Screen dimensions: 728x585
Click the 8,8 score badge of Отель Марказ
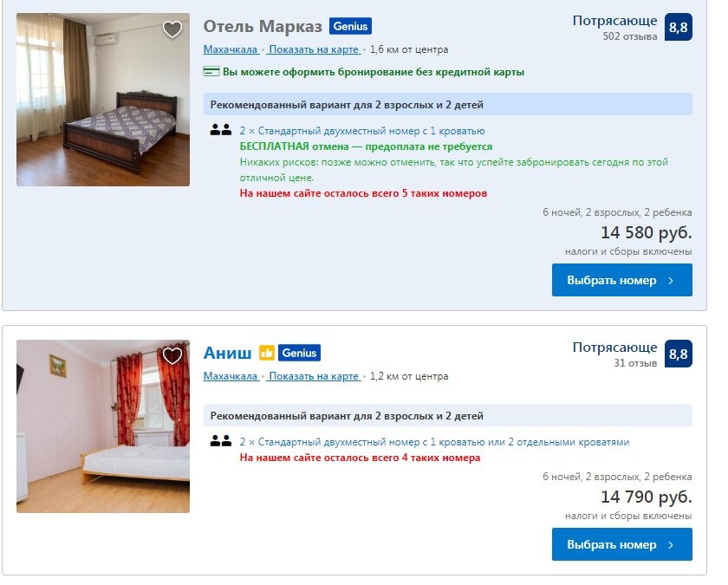679,28
